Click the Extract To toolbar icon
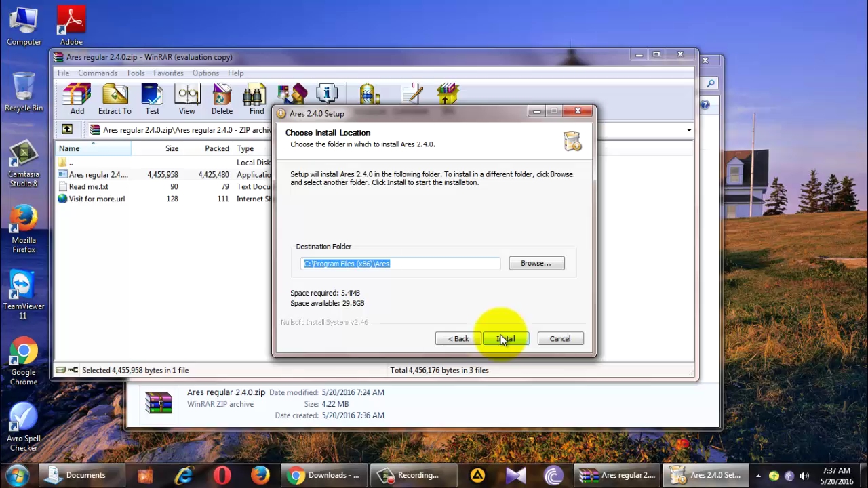Viewport: 868px width, 488px height. pyautogui.click(x=115, y=99)
